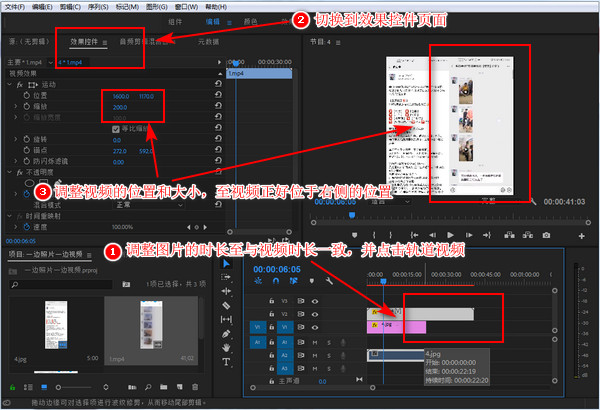The image size is (600, 410).
Task: Toggle V3 track visibility eye
Action: (x=315, y=301)
